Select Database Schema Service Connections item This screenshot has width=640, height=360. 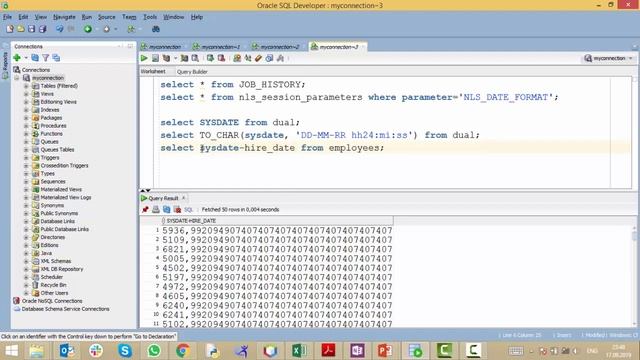click(x=65, y=309)
